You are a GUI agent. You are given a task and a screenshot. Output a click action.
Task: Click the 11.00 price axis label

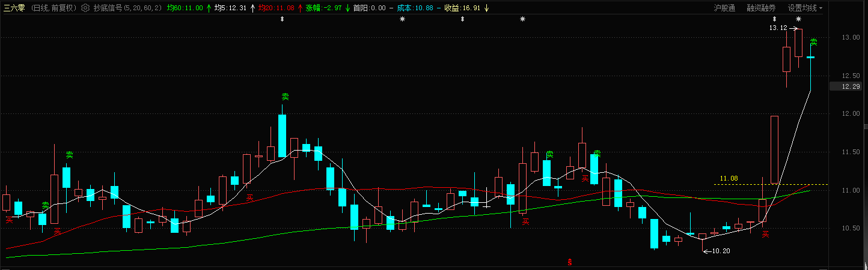point(851,191)
